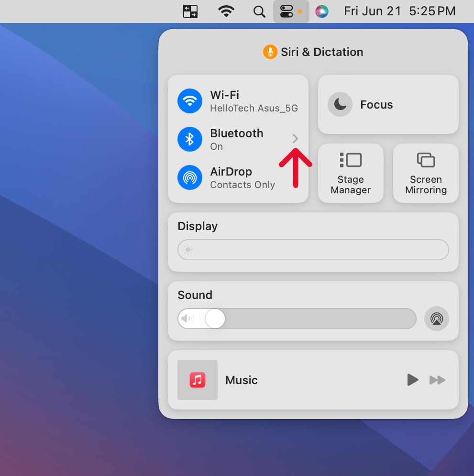The image size is (474, 476).
Task: Toggle Wi-Fi off
Action: tap(189, 101)
